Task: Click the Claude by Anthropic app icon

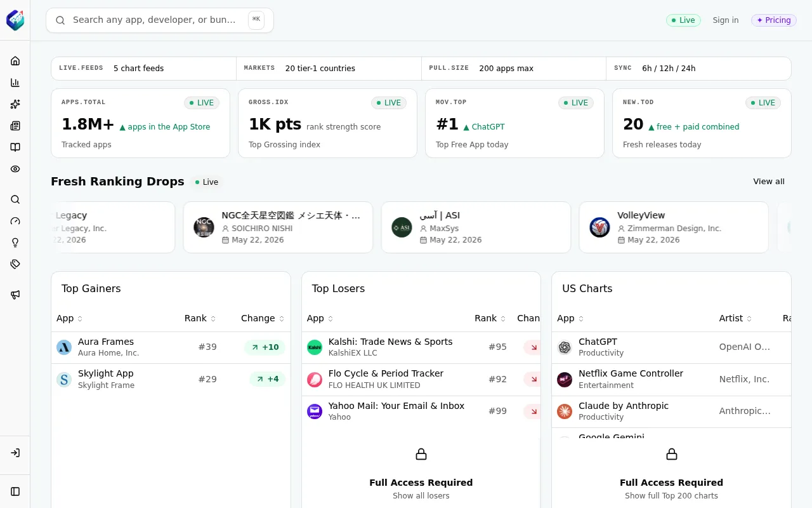Action: click(x=565, y=411)
